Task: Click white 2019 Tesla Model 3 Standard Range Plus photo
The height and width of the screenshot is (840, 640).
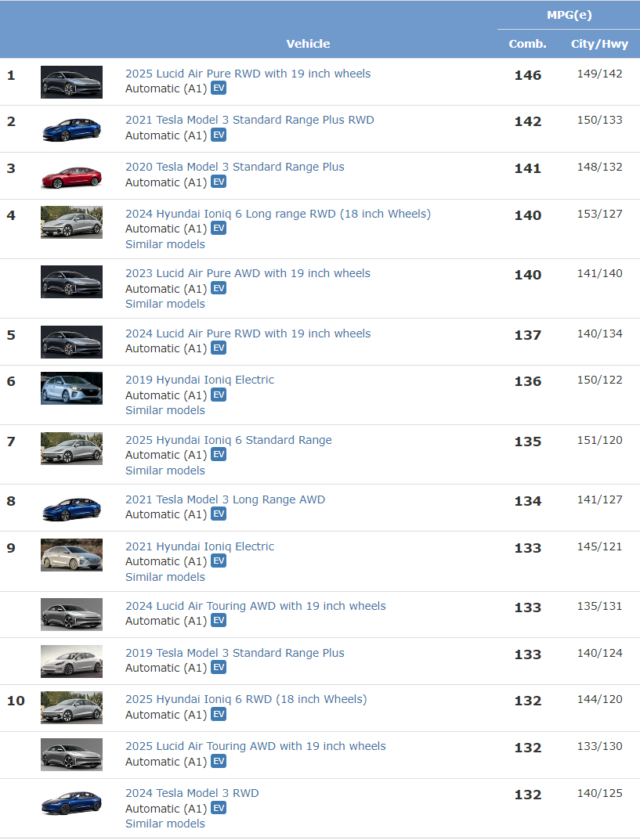Action: click(71, 662)
